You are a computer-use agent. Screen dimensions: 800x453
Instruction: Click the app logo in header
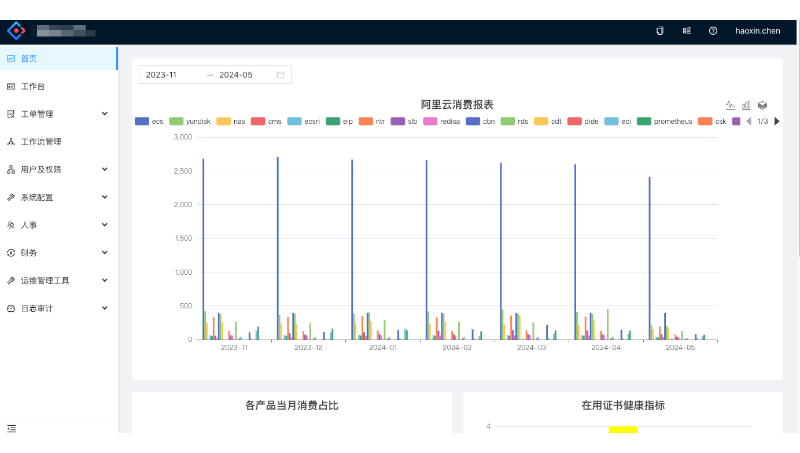coord(16,31)
